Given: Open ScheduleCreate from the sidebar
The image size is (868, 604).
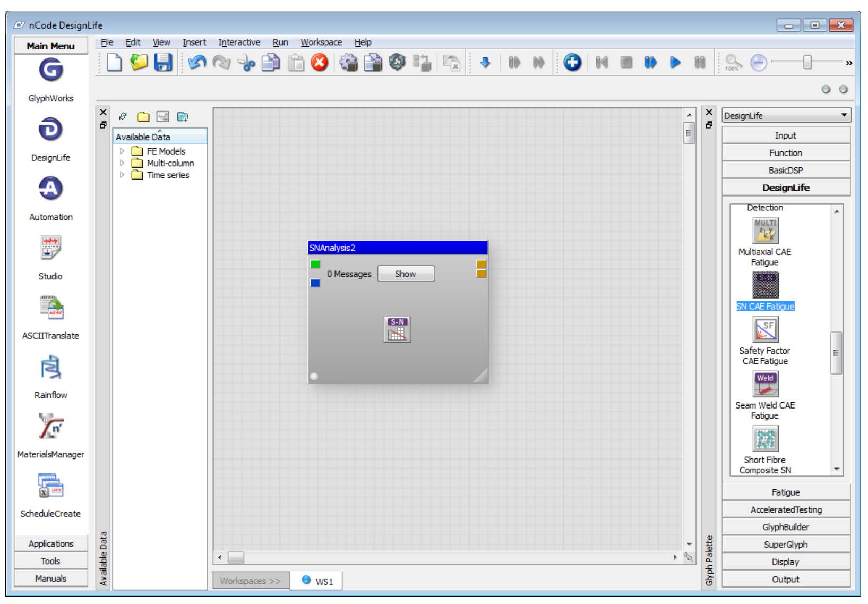Looking at the screenshot, I should [50, 488].
